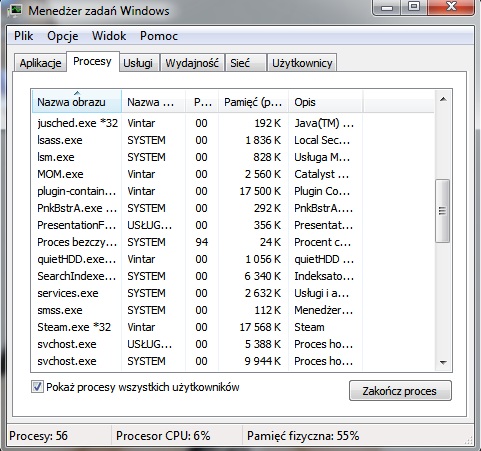
Task: Switch to the Usługi tab
Action: click(138, 63)
